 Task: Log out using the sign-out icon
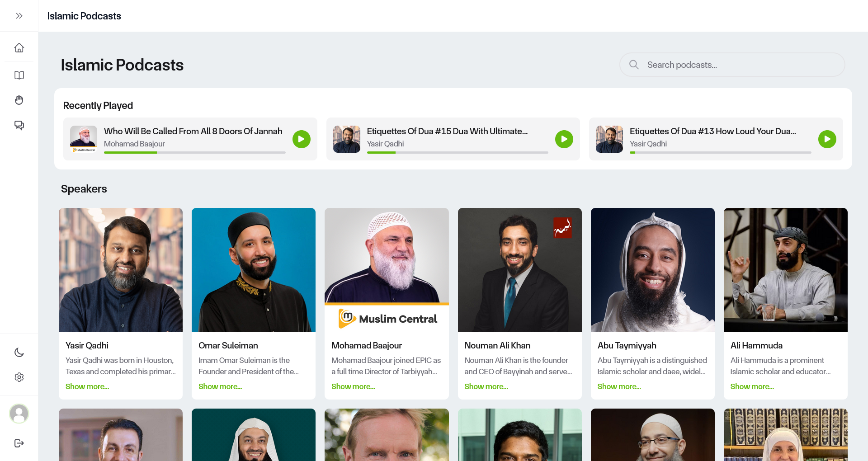click(x=19, y=443)
